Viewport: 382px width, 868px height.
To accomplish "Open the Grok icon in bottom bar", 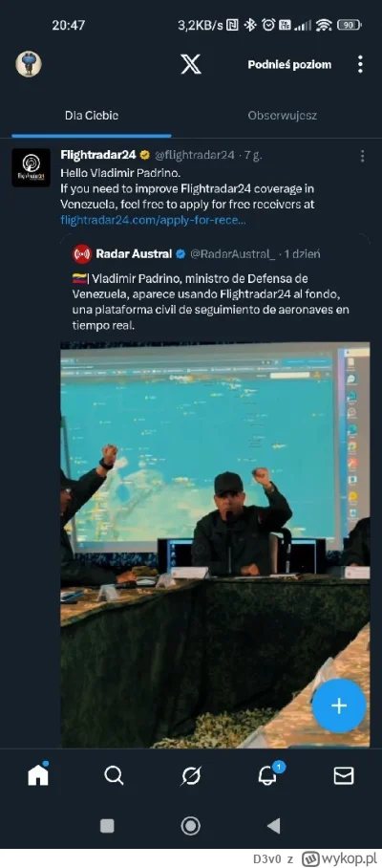I will point(191,776).
